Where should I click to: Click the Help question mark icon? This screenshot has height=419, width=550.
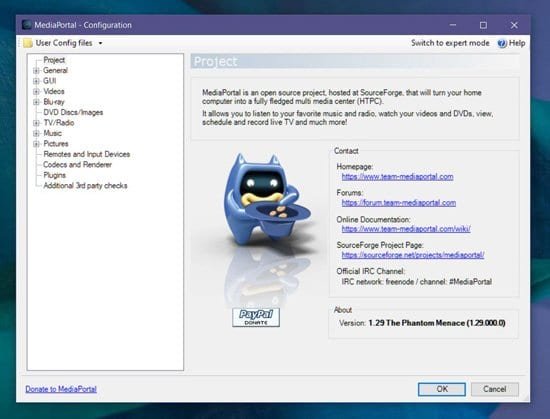[x=502, y=43]
